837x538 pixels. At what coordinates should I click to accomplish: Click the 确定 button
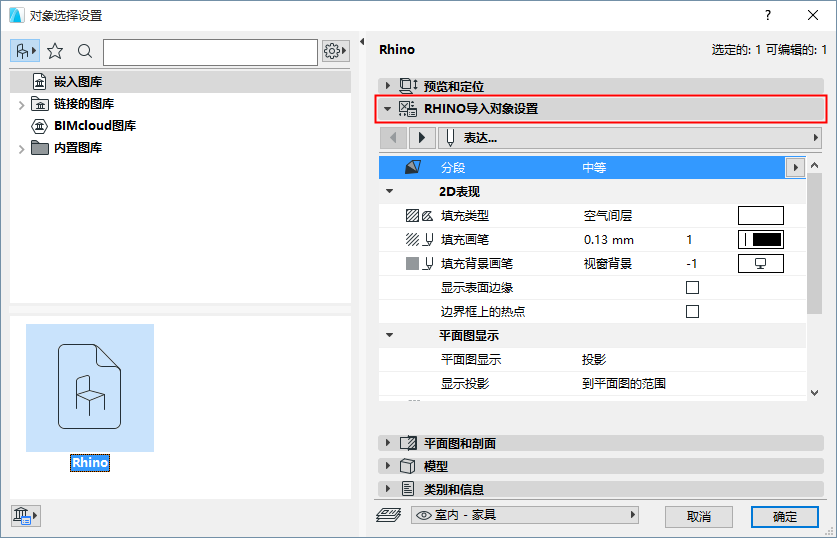point(785,517)
